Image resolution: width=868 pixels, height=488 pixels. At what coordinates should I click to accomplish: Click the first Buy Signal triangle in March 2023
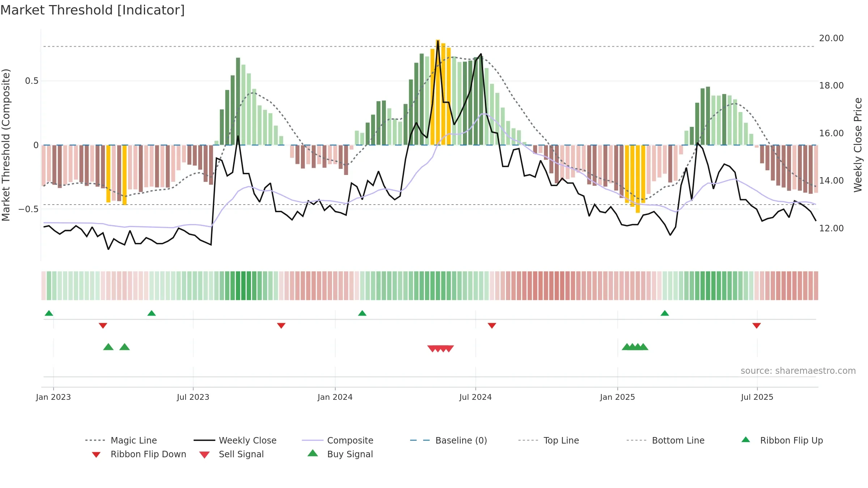point(109,347)
